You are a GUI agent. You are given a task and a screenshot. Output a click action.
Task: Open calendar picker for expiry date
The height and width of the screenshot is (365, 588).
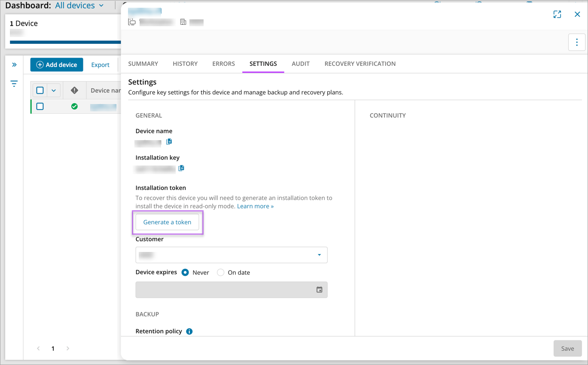click(319, 290)
